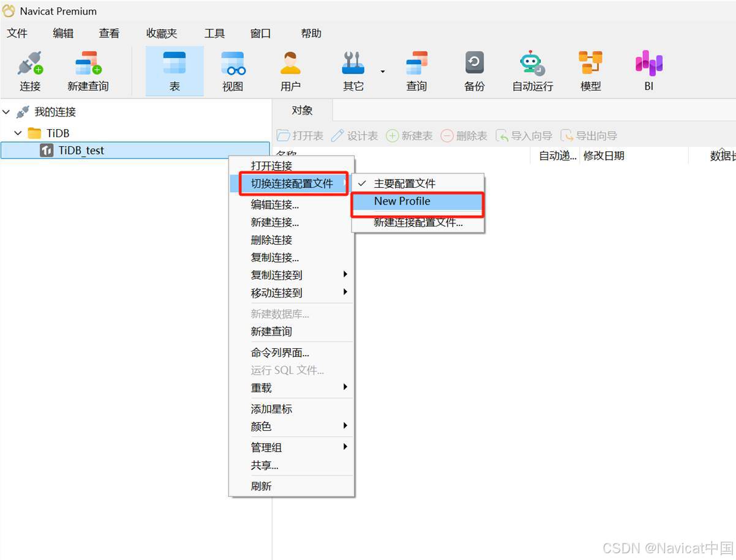Click the 设计表 design table button

click(x=355, y=136)
